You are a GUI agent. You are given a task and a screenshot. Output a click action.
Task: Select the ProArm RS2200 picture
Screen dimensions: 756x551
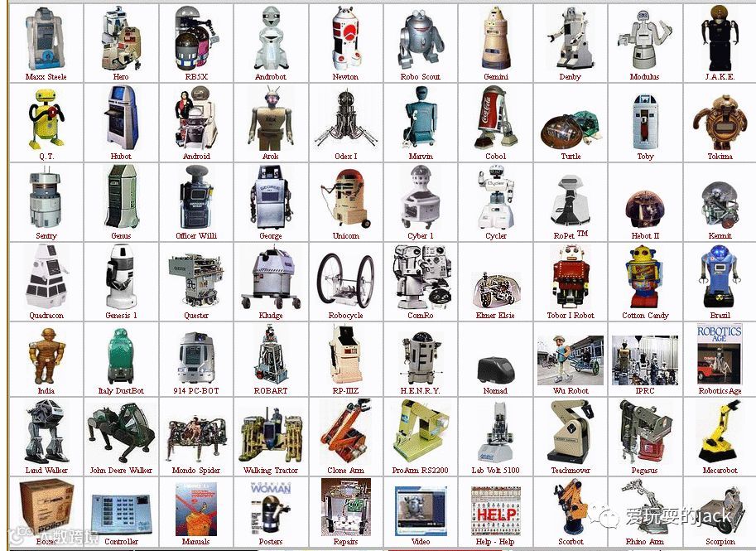tap(421, 432)
